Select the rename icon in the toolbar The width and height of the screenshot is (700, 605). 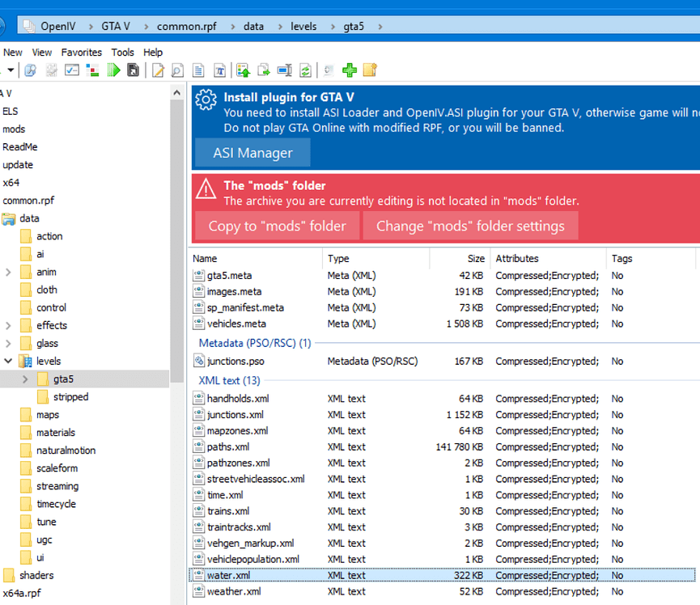tap(284, 70)
